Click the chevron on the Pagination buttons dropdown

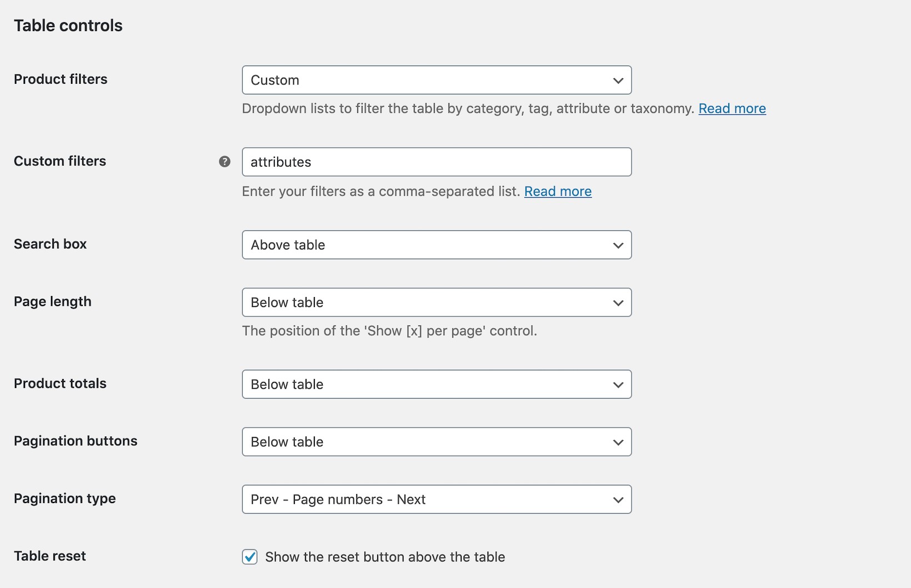pos(618,442)
